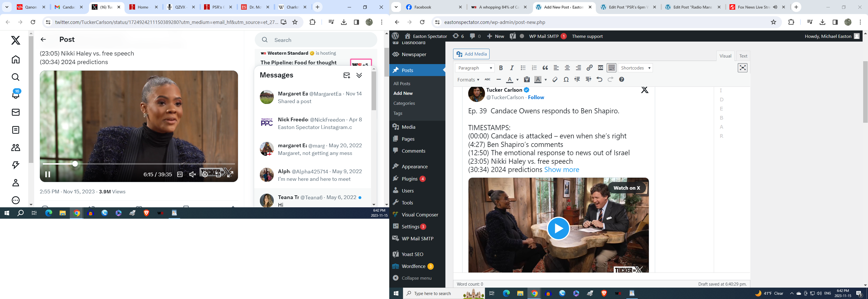Click the Show more link in the tweet

pos(562,170)
